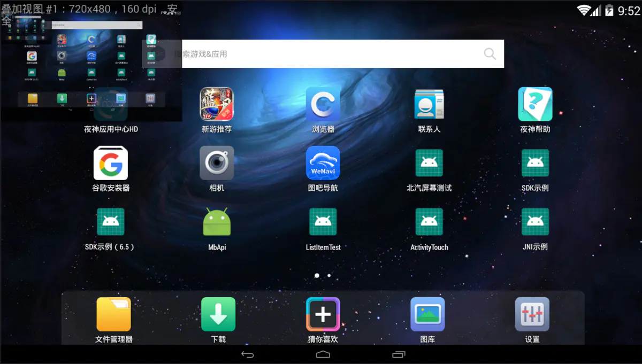This screenshot has height=364, width=642.
Task: Open the JNI示例 sample app
Action: click(x=535, y=222)
